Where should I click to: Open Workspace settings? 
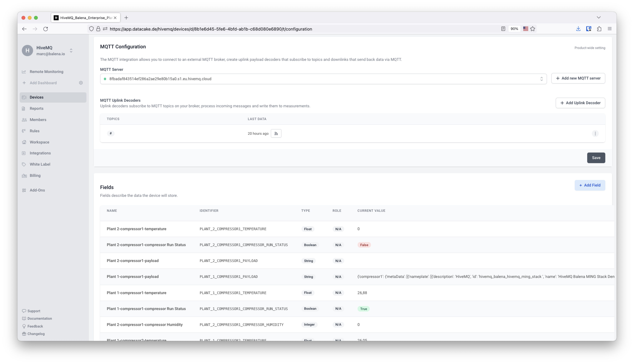click(x=39, y=142)
